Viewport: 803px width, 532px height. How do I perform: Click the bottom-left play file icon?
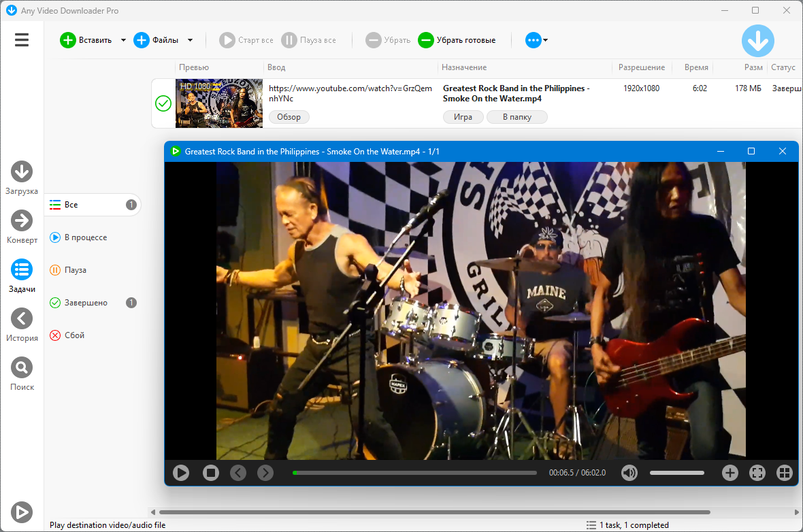click(x=22, y=512)
